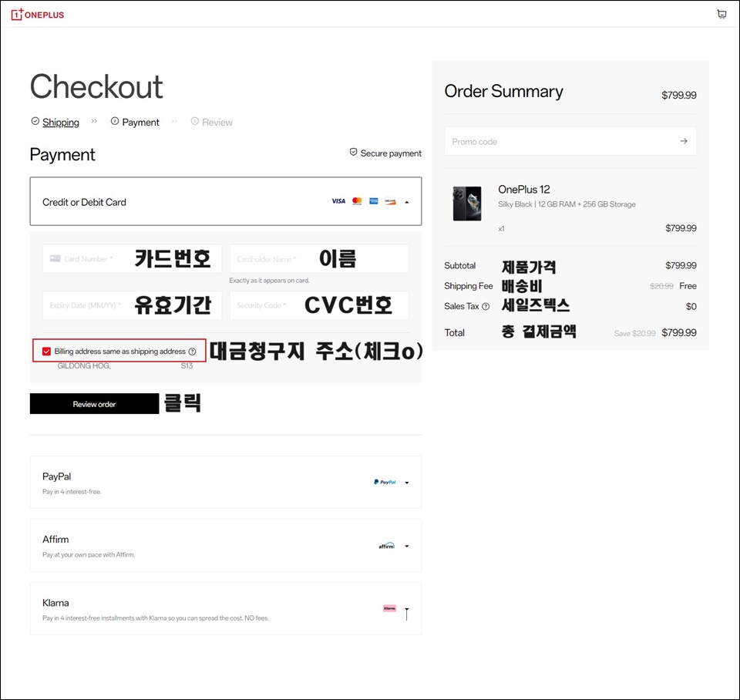Click the Checkout page heading

click(x=96, y=87)
